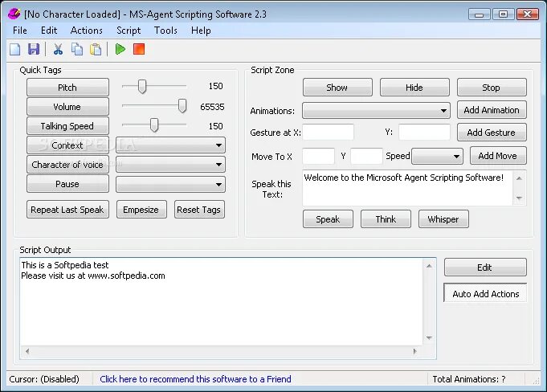Screen dimensions: 547x392
Task: Click Script Output scroll right arrow
Action: pos(414,351)
